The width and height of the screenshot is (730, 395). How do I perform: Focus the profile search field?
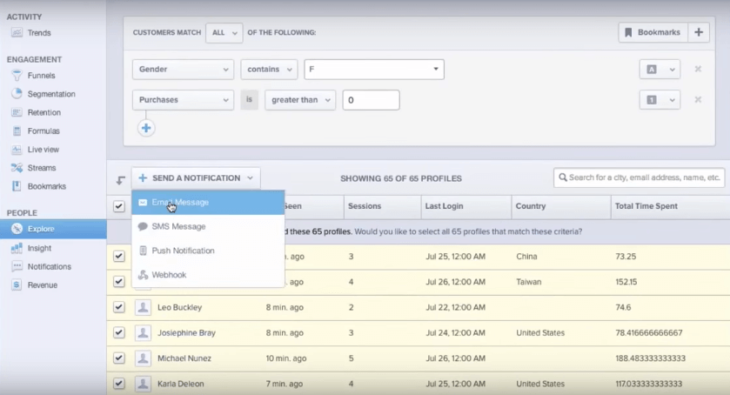pyautogui.click(x=639, y=177)
